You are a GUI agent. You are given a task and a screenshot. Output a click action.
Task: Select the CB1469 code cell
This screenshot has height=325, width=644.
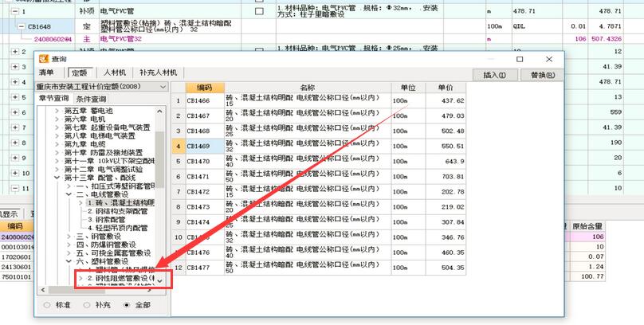click(x=205, y=146)
